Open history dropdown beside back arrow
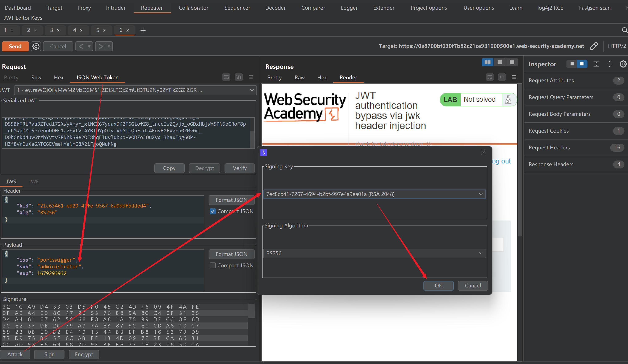 point(89,46)
